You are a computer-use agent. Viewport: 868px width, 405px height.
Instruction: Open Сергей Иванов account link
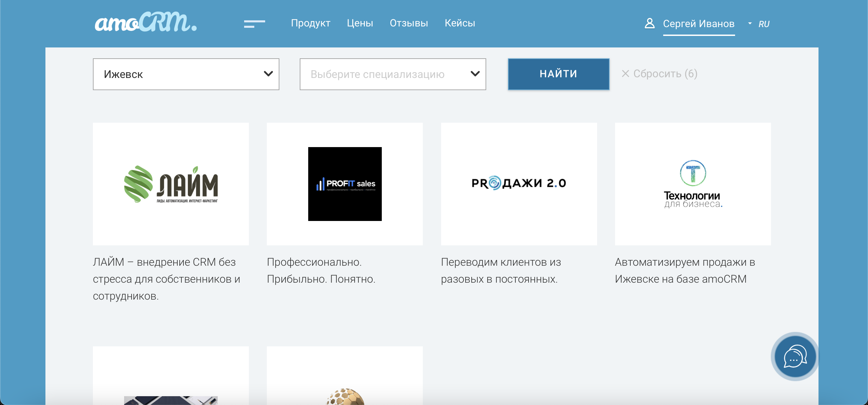(699, 24)
